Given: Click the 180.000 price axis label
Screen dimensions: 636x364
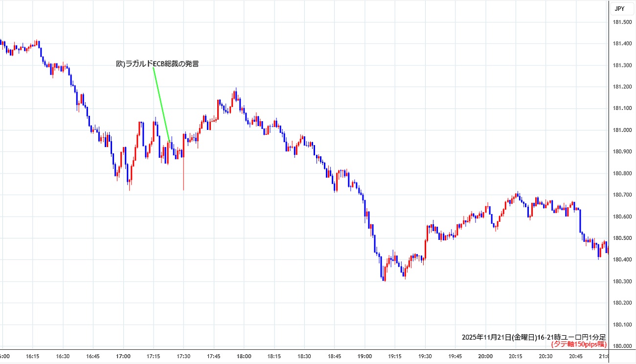Looking at the screenshot, I should [622, 346].
